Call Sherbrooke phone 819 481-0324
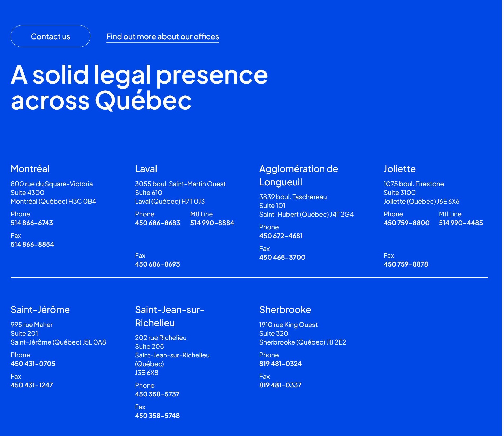Image resolution: width=504 pixels, height=436 pixels. click(x=280, y=364)
